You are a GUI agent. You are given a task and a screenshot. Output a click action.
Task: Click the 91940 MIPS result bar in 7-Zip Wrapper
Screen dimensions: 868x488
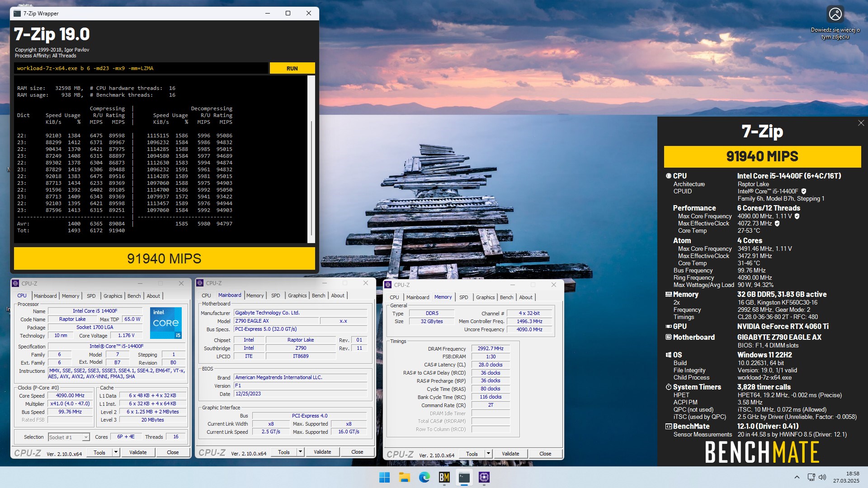(x=164, y=258)
